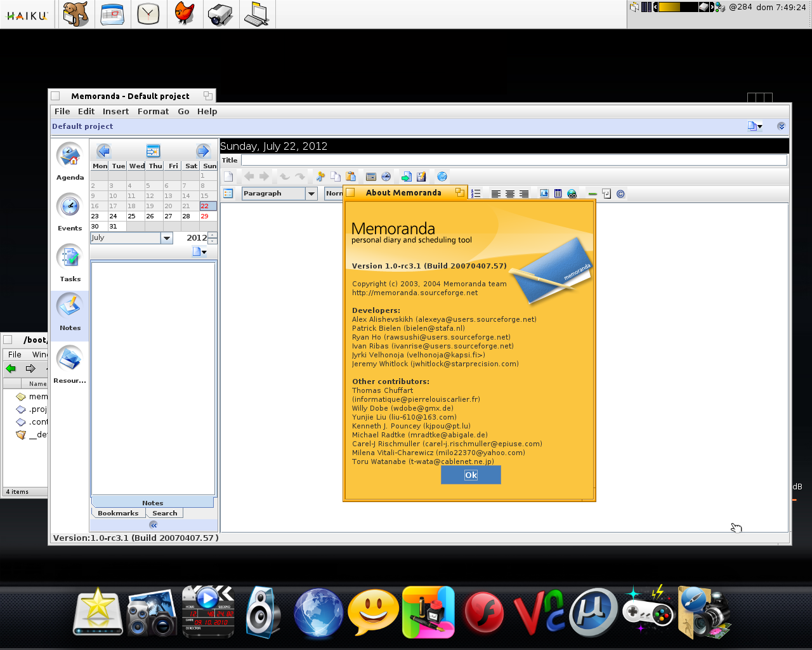This screenshot has height=650, width=812.
Task: Open the Edit menu
Action: click(86, 111)
